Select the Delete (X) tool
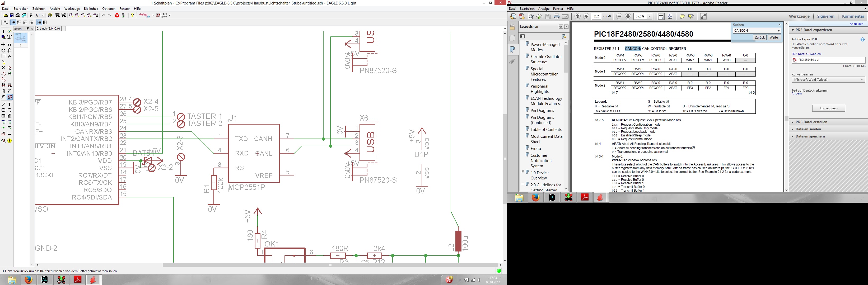The height and width of the screenshot is (285, 868). pyautogui.click(x=3, y=68)
